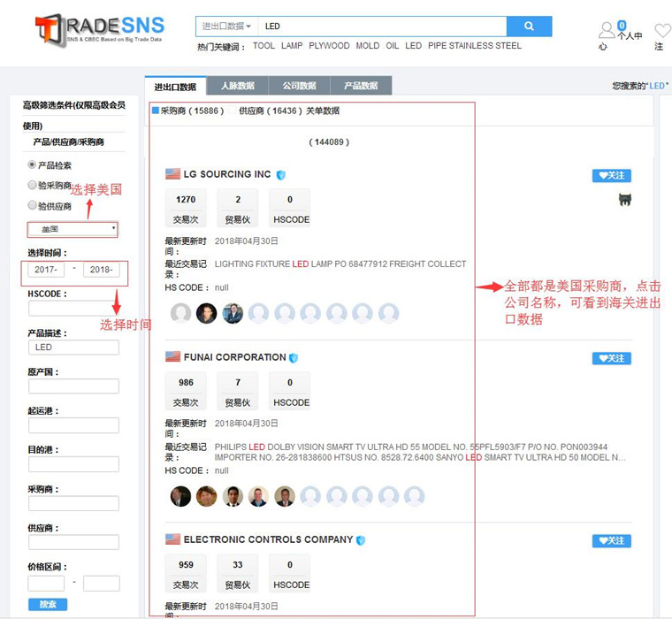Open second contact photo under FUNAI CORPORATION

(x=207, y=496)
